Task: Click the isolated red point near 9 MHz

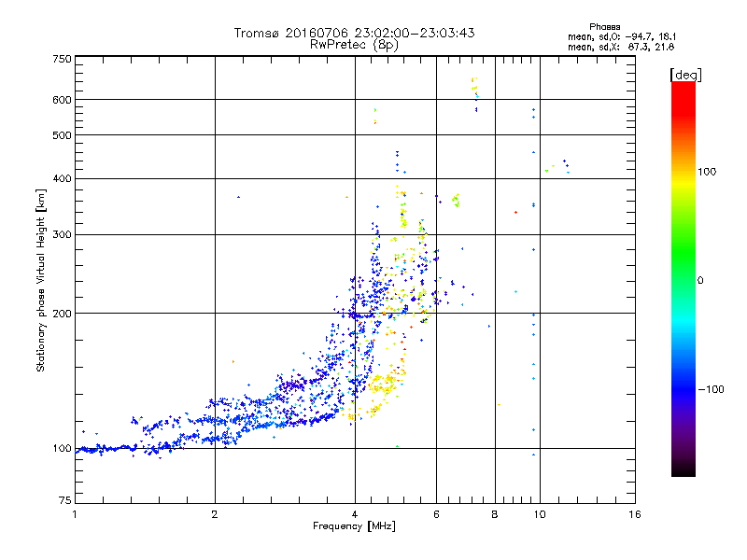Action: [515, 213]
